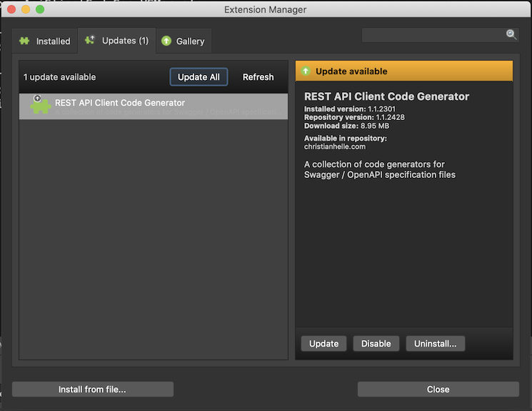Select REST API Client Code Generator row

(x=154, y=107)
